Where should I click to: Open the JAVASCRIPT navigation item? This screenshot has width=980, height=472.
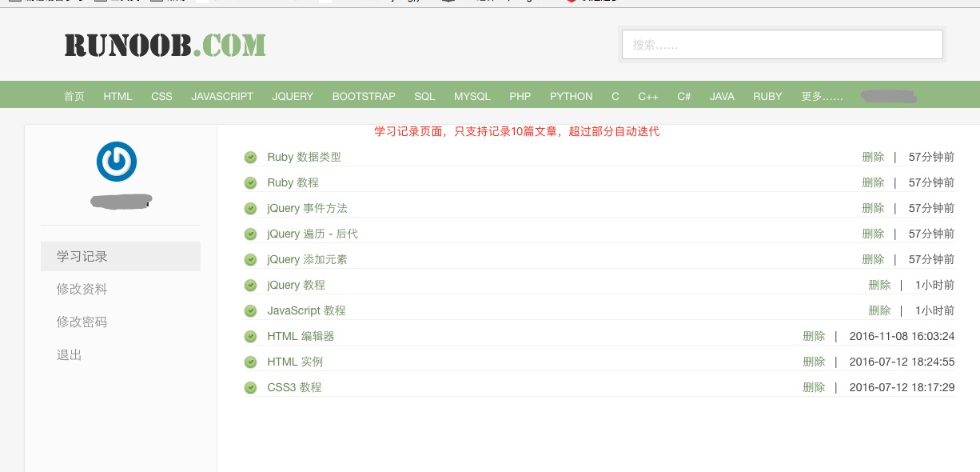(x=222, y=96)
